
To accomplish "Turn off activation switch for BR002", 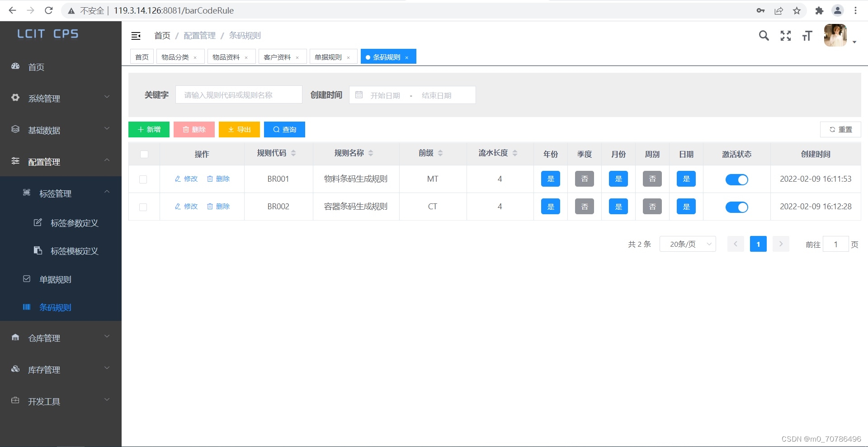I will tap(736, 207).
